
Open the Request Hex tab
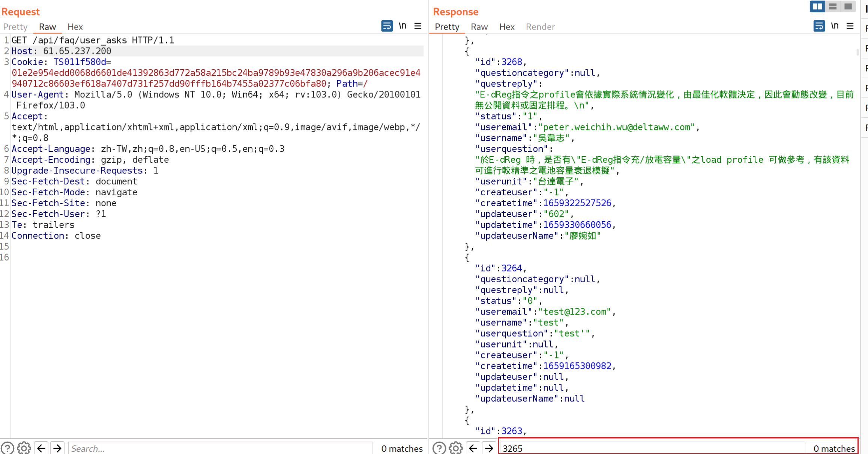click(75, 27)
